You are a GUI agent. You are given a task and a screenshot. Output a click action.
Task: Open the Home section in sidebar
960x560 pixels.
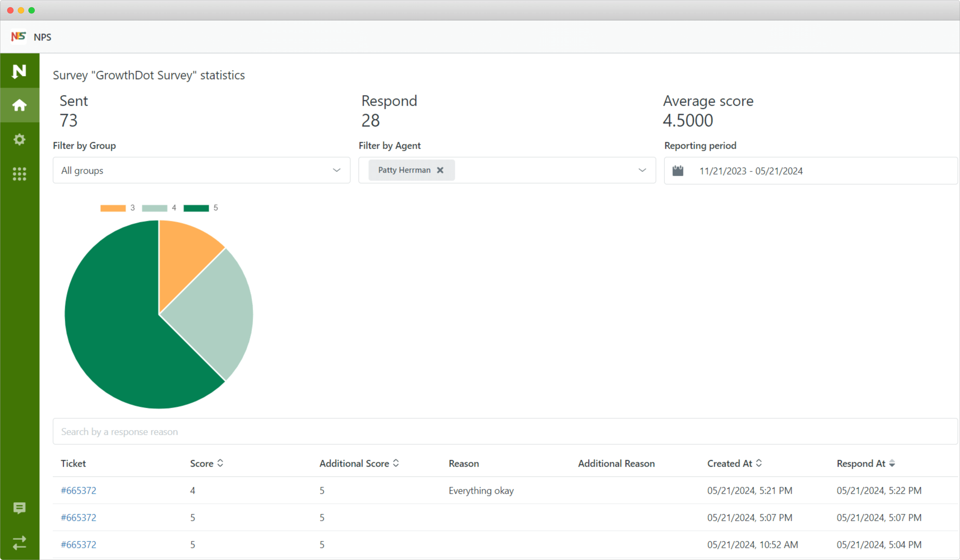tap(19, 105)
